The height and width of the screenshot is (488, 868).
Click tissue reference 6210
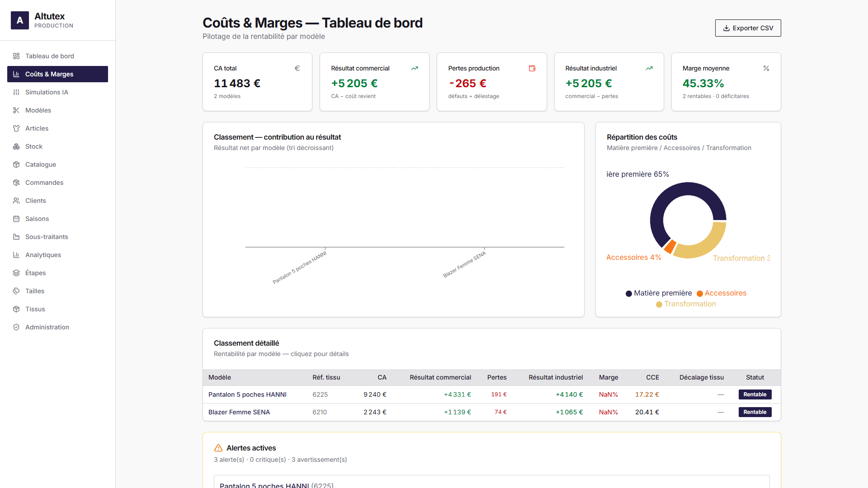319,412
